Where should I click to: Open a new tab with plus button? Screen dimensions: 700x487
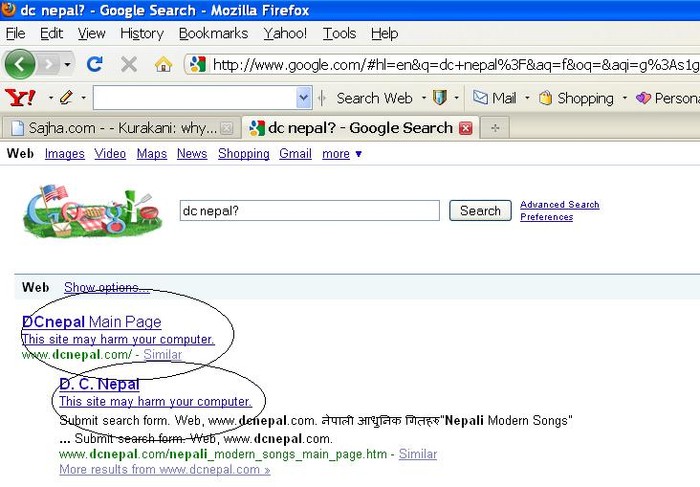[494, 128]
